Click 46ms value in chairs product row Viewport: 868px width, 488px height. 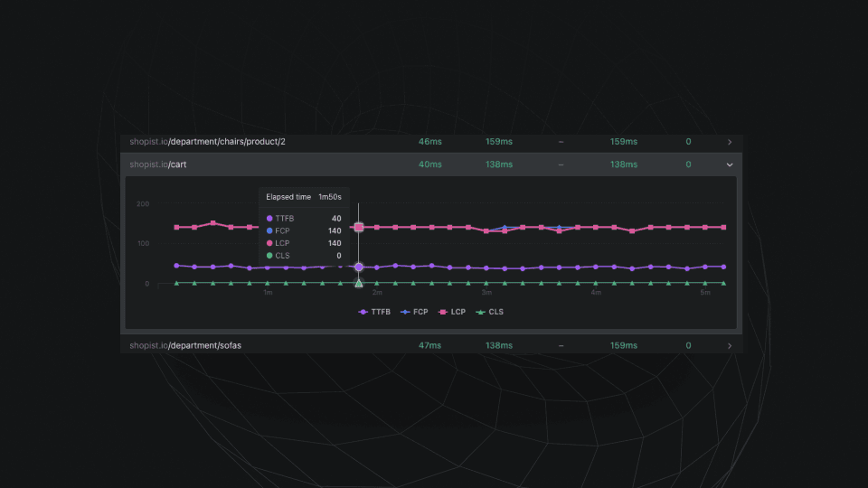pyautogui.click(x=430, y=142)
